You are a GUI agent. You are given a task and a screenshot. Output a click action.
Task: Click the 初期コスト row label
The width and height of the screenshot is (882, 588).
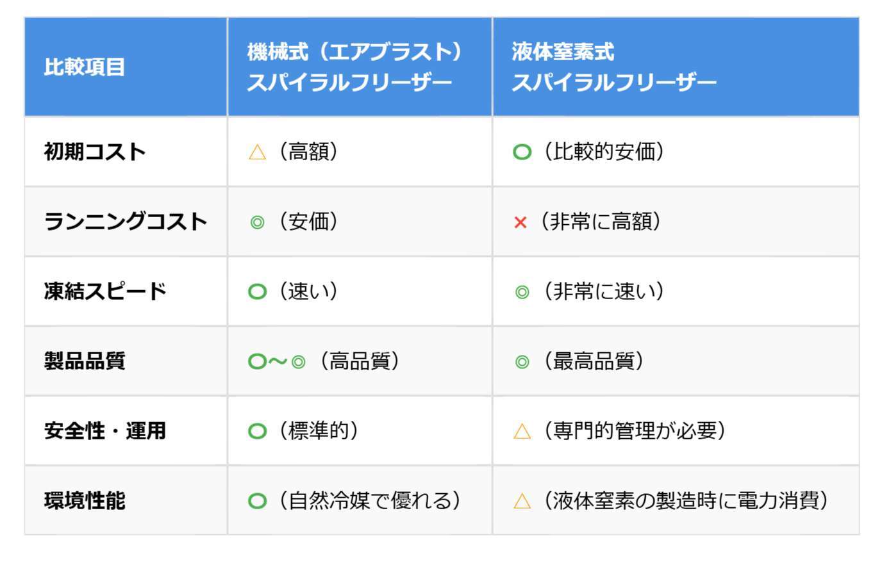(x=95, y=152)
